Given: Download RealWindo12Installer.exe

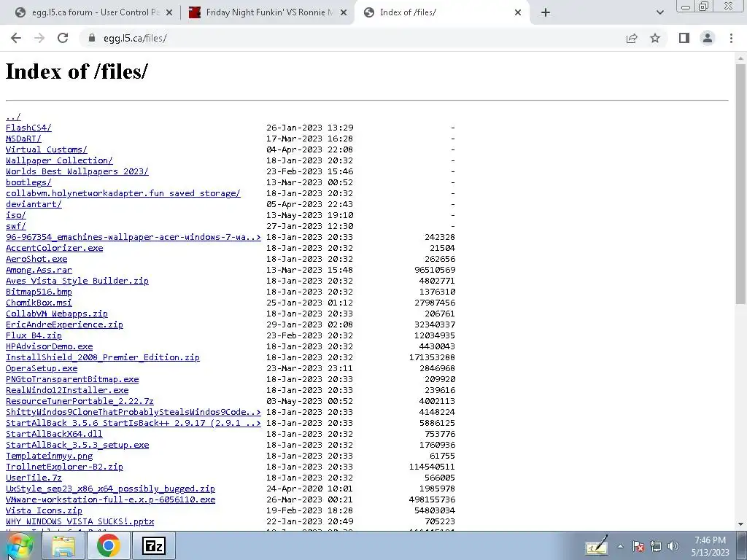Looking at the screenshot, I should (67, 391).
